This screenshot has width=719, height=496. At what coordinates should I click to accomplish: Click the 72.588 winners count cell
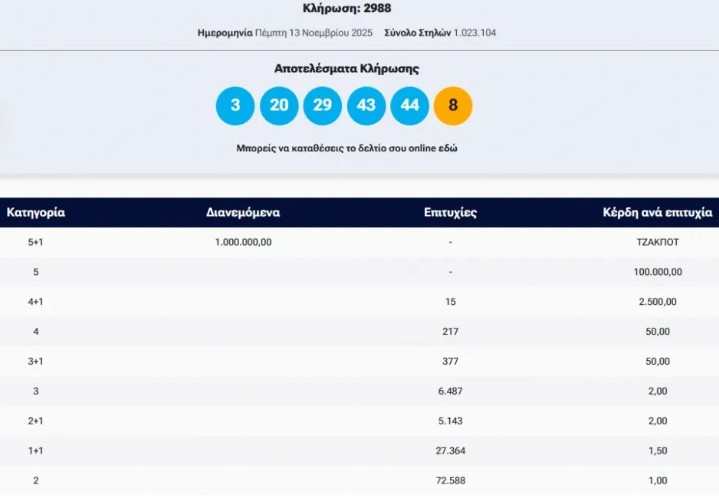[x=451, y=481]
